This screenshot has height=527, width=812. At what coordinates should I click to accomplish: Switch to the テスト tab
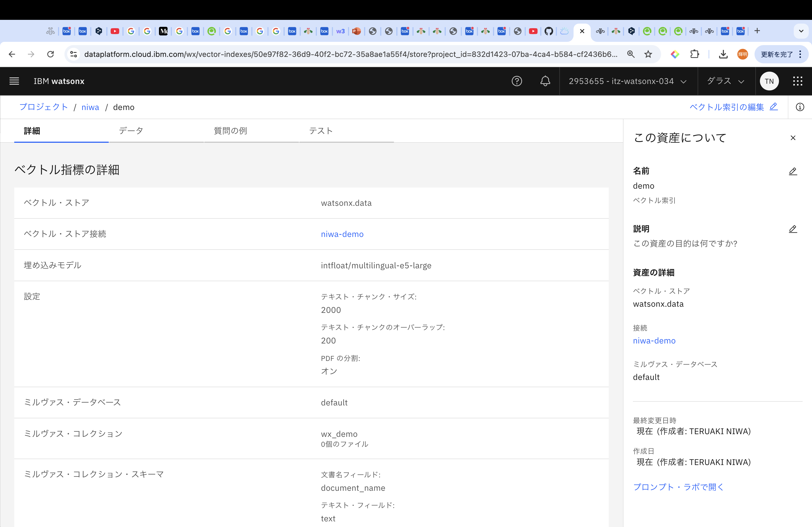click(x=321, y=131)
